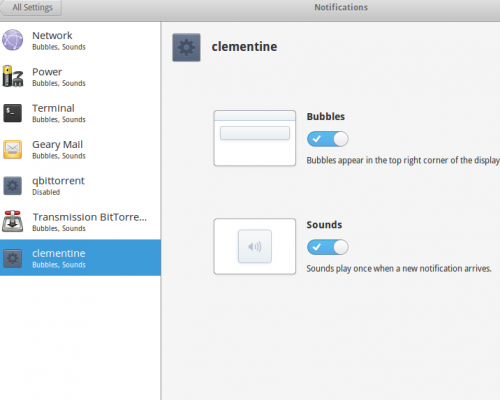Viewport: 500px width, 400px height.
Task: Select Geary Mail in the list
Action: point(80,149)
